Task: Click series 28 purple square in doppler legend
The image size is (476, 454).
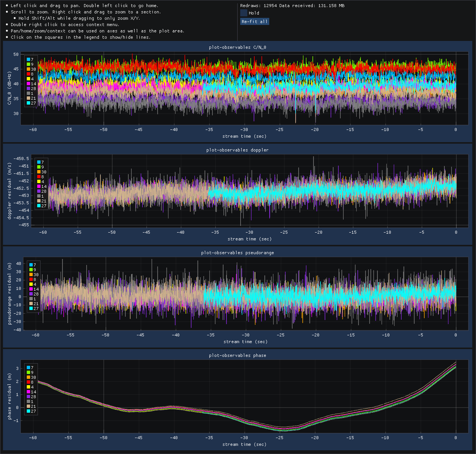Action: (x=39, y=191)
